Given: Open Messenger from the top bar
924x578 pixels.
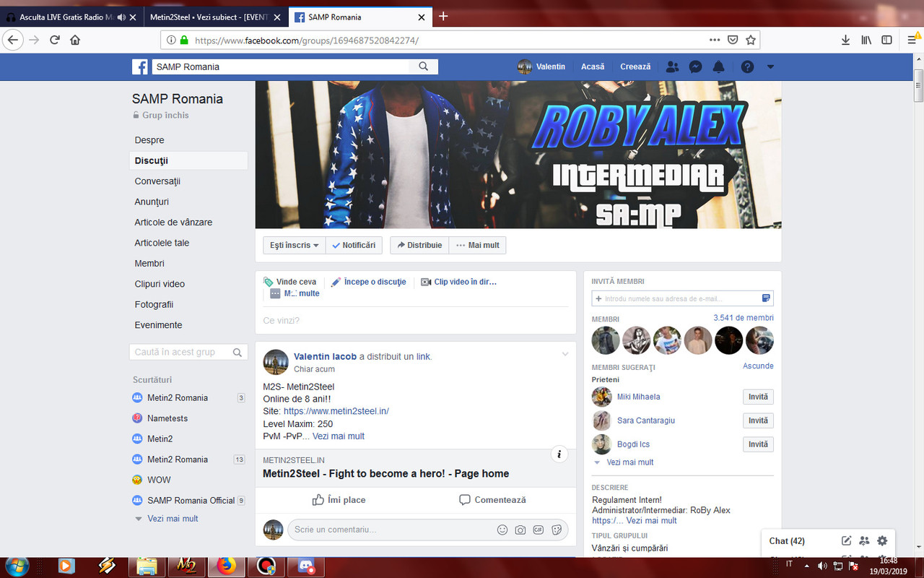Looking at the screenshot, I should [694, 66].
